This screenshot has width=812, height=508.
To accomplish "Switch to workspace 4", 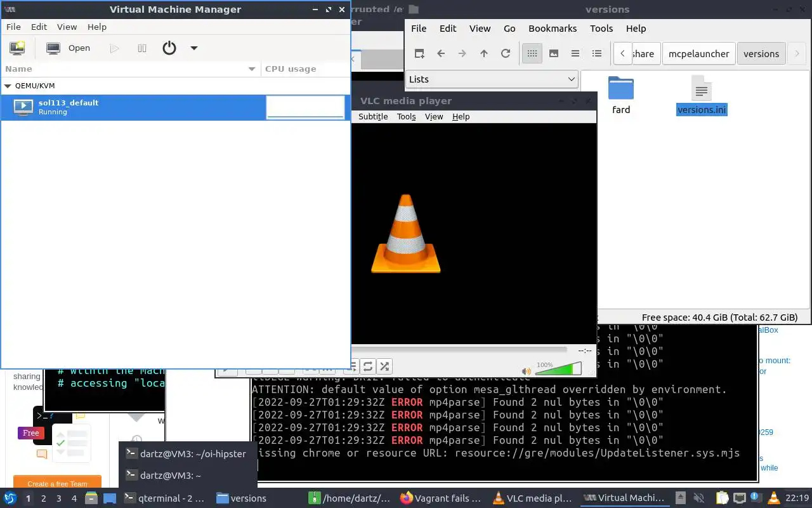I will click(x=74, y=498).
